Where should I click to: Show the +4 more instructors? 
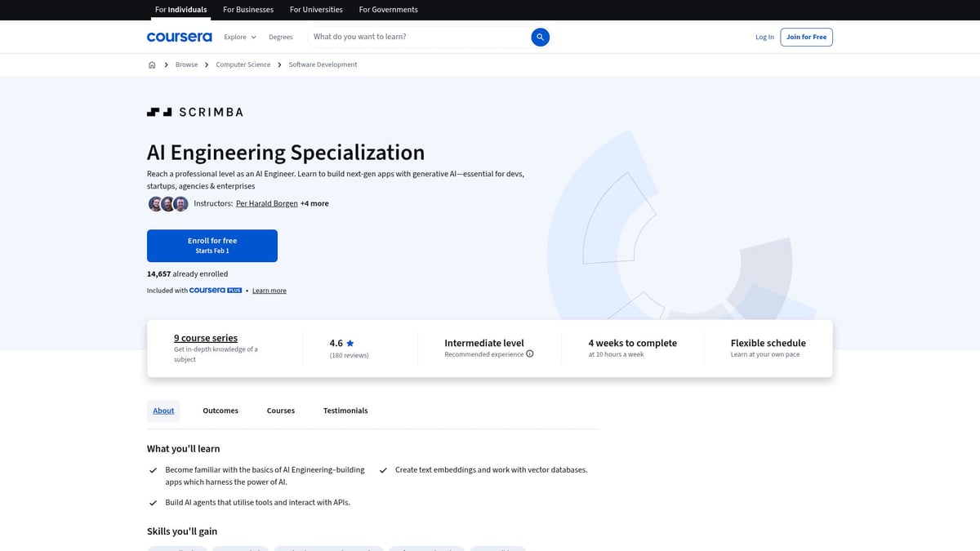[314, 203]
